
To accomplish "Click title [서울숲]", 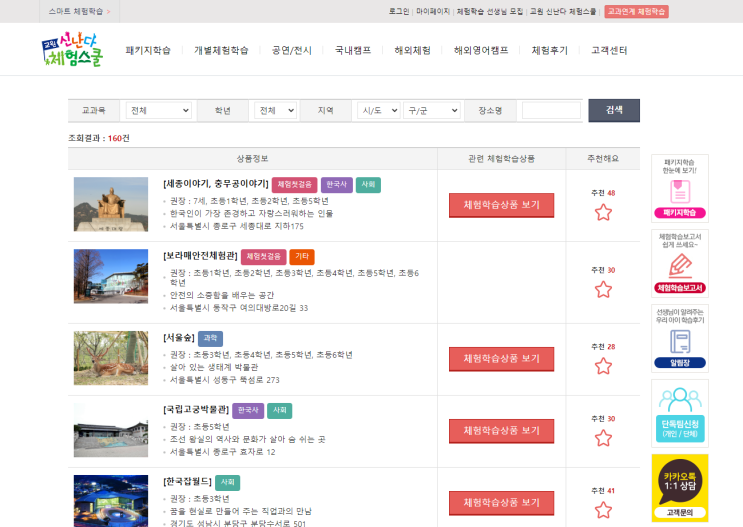I will click(179, 337).
